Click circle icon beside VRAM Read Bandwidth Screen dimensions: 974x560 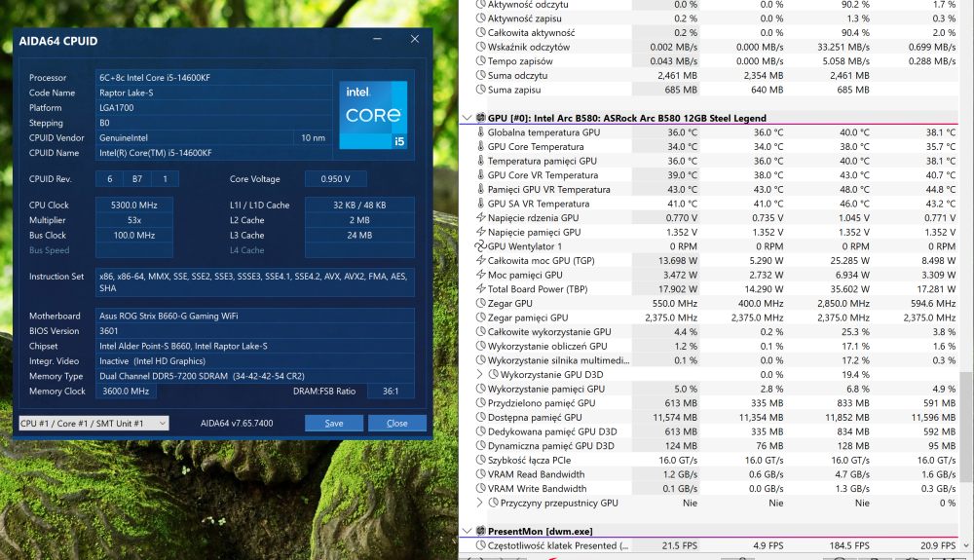tap(480, 474)
